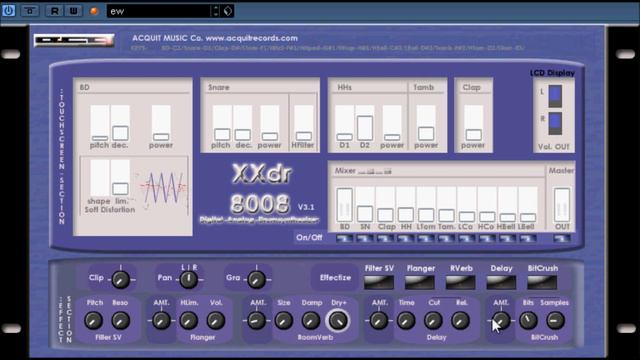Adjust the Mixer BD fader
The height and width of the screenshot is (360, 640).
[344, 205]
